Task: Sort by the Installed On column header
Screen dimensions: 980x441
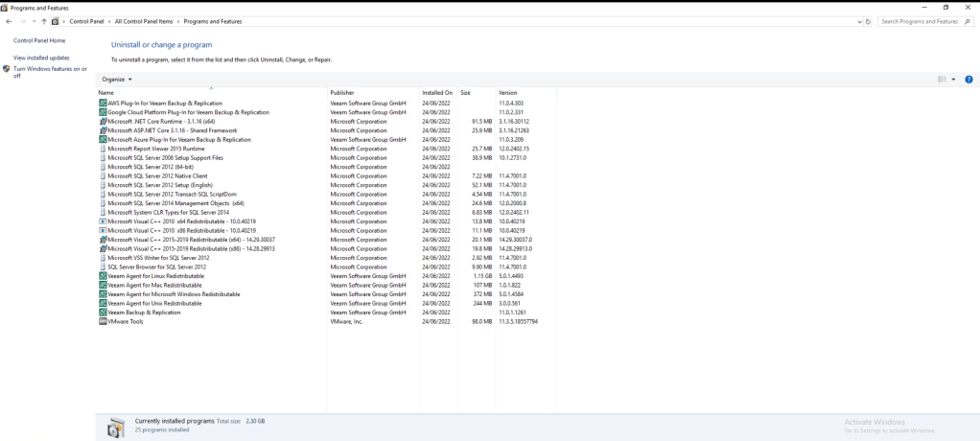Action: click(x=438, y=92)
